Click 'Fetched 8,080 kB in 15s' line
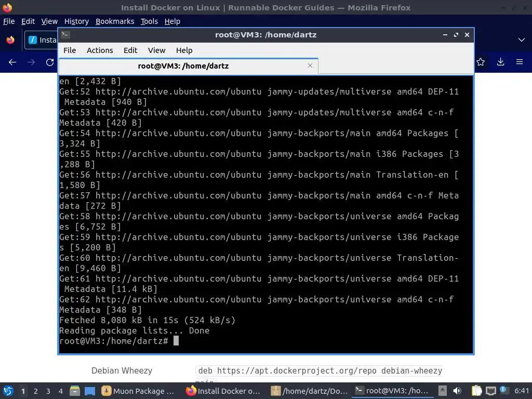 [147, 320]
